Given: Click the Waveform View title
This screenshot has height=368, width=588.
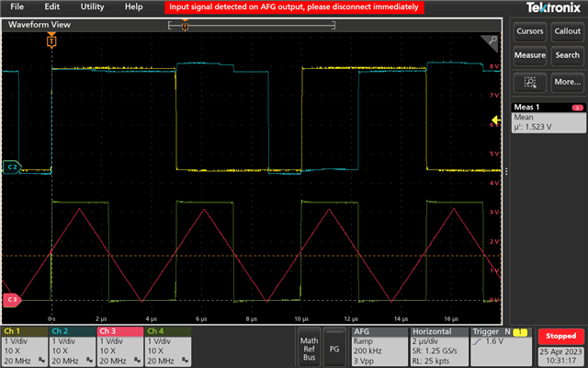Looking at the screenshot, I should coord(40,25).
